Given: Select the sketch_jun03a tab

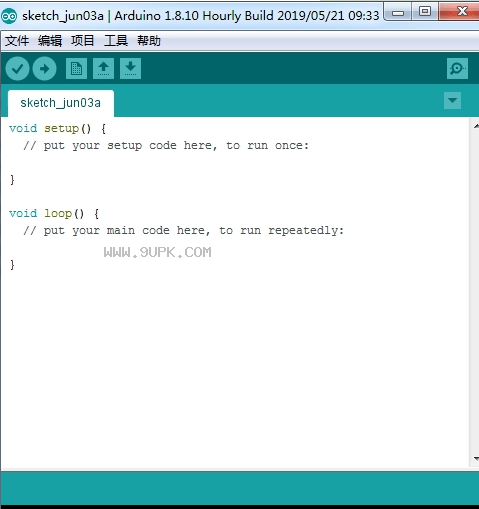Looking at the screenshot, I should pyautogui.click(x=61, y=103).
